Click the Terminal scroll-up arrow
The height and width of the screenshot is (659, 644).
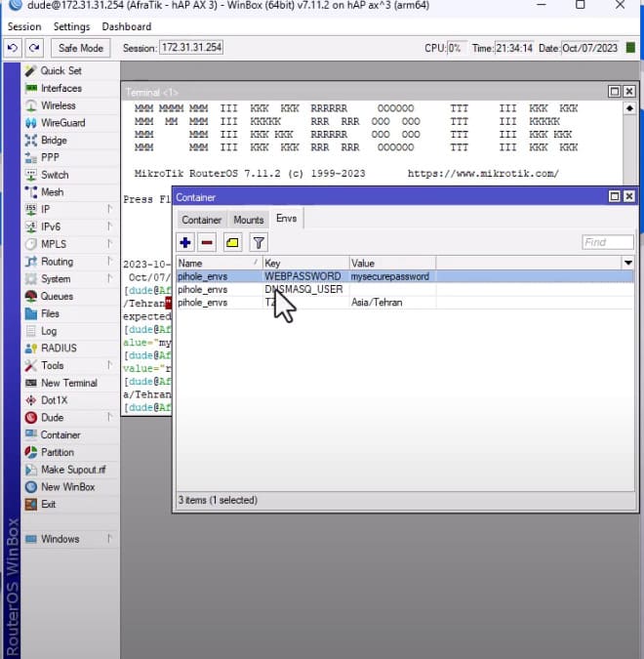(629, 108)
